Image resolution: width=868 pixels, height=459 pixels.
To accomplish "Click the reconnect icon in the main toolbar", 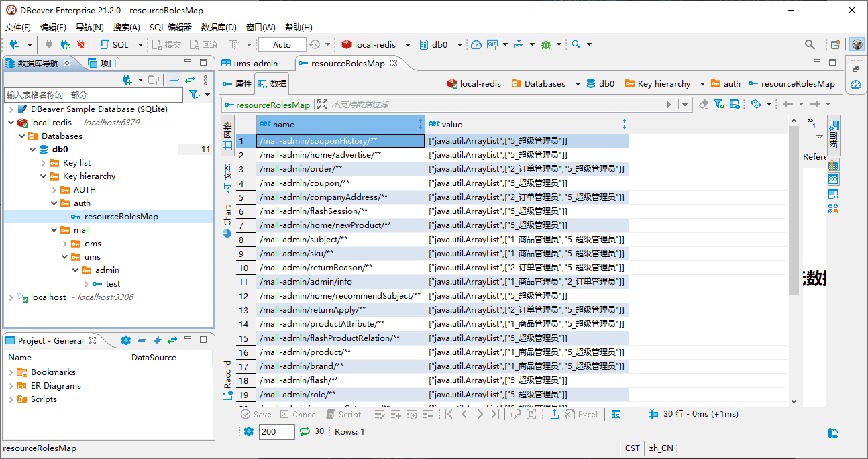I will [x=65, y=44].
